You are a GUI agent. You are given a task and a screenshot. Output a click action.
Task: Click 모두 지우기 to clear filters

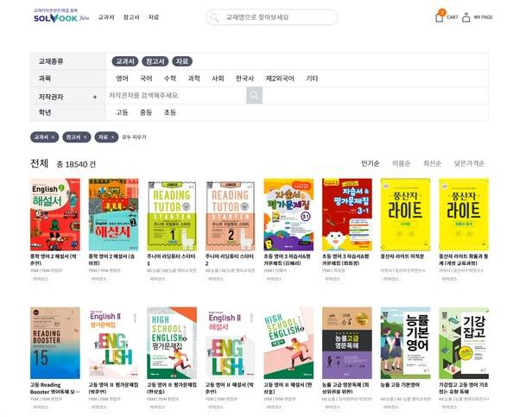coord(134,137)
